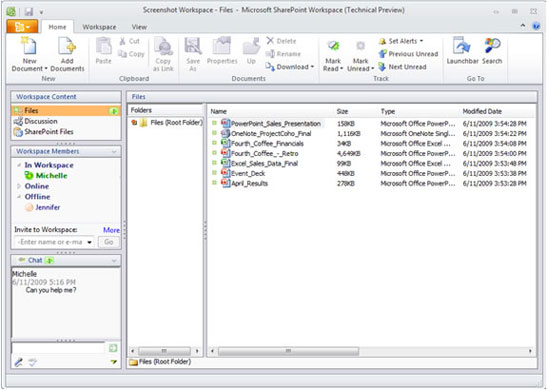Open the orange File menu button
This screenshot has height=390, width=547.
click(22, 27)
